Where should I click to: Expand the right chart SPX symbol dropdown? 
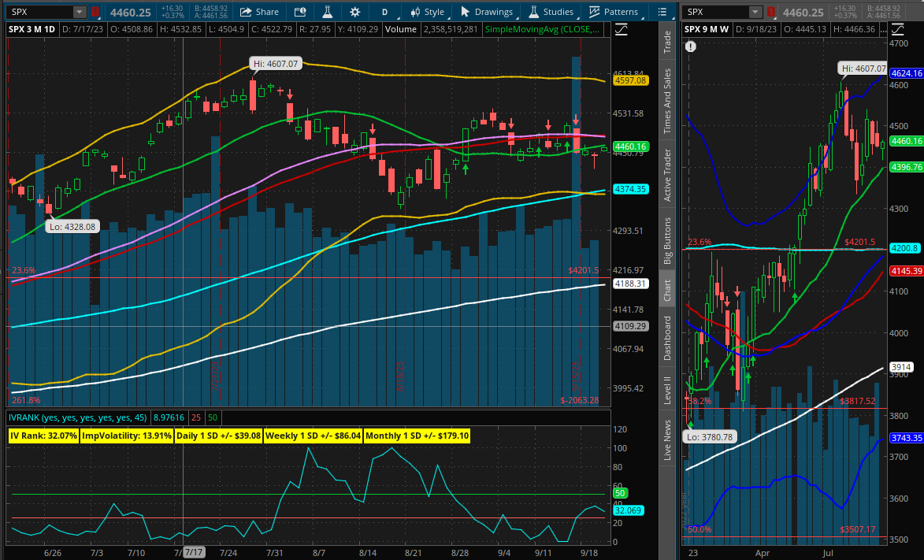pos(756,12)
